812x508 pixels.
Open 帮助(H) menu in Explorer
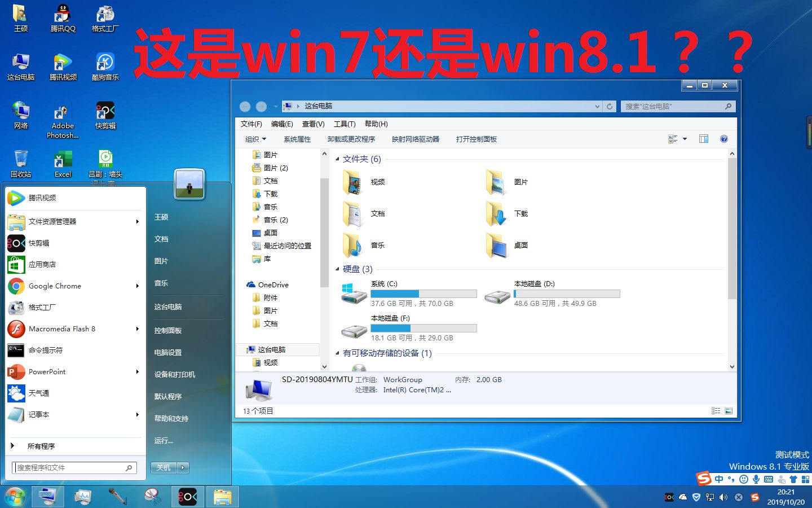click(x=376, y=124)
